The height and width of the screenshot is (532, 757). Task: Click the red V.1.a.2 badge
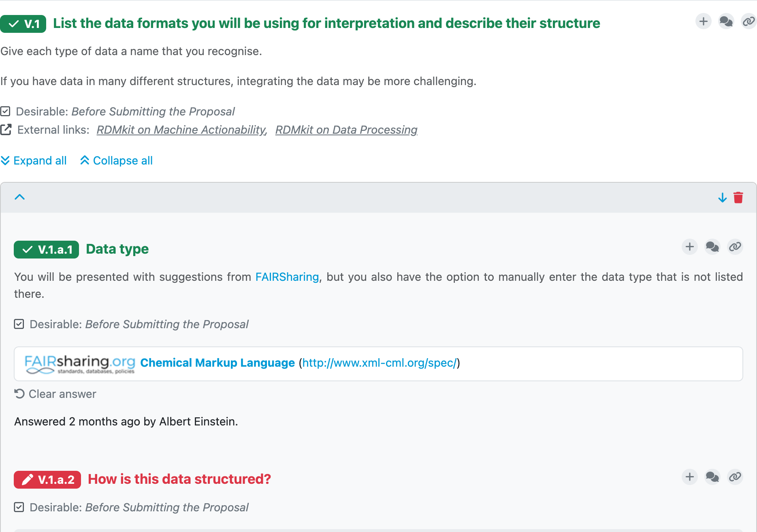(x=47, y=480)
